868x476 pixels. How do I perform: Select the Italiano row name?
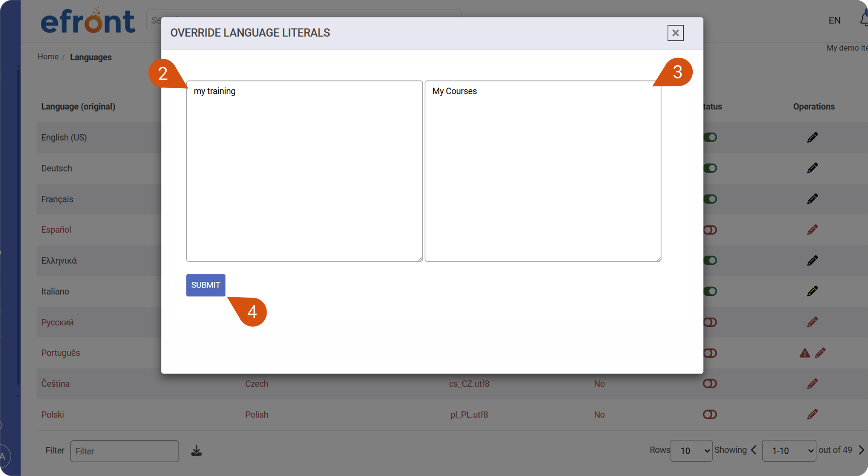point(55,292)
